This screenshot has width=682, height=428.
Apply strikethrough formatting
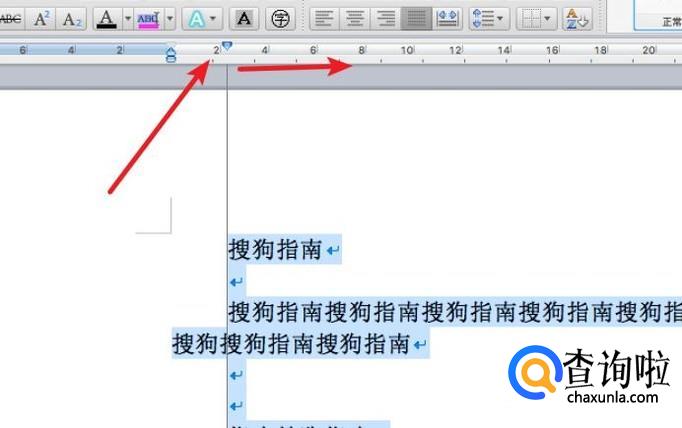pos(10,19)
